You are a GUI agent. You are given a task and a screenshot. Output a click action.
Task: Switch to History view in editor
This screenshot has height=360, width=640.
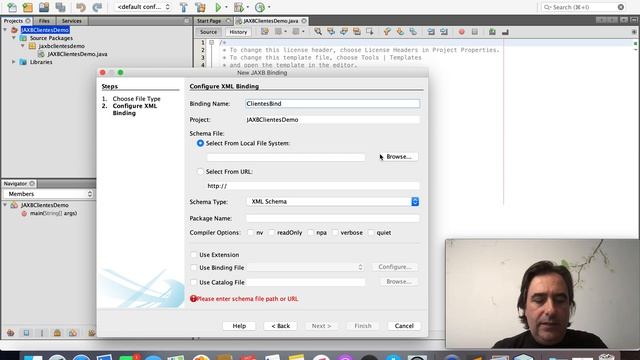coord(238,32)
